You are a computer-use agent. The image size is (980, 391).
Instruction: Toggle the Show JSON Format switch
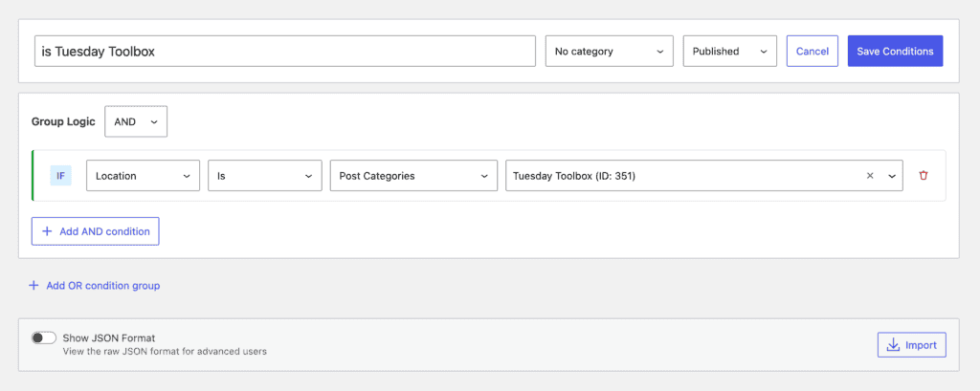click(x=44, y=337)
